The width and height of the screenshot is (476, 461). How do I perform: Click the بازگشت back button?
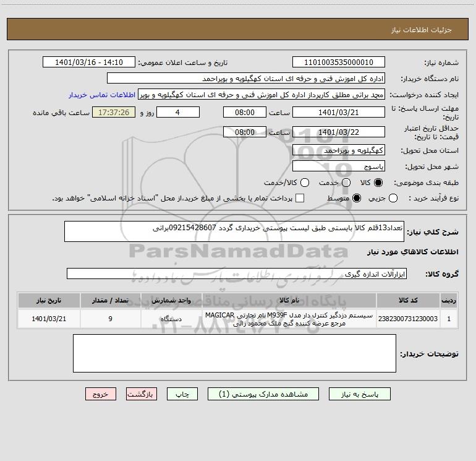(142, 394)
